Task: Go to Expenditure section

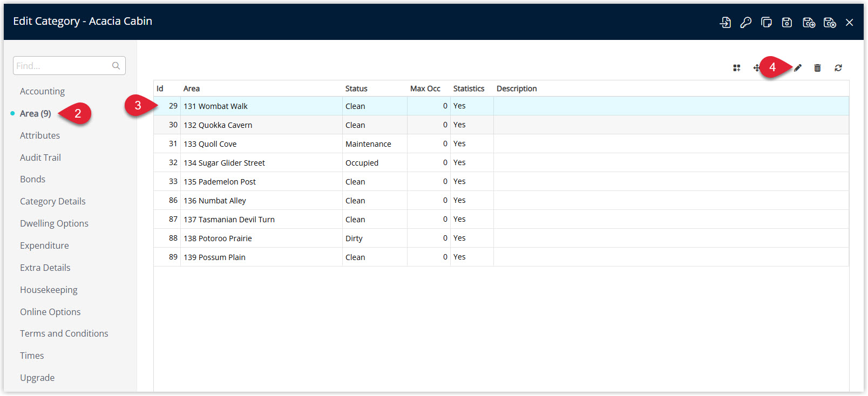Action: click(44, 245)
